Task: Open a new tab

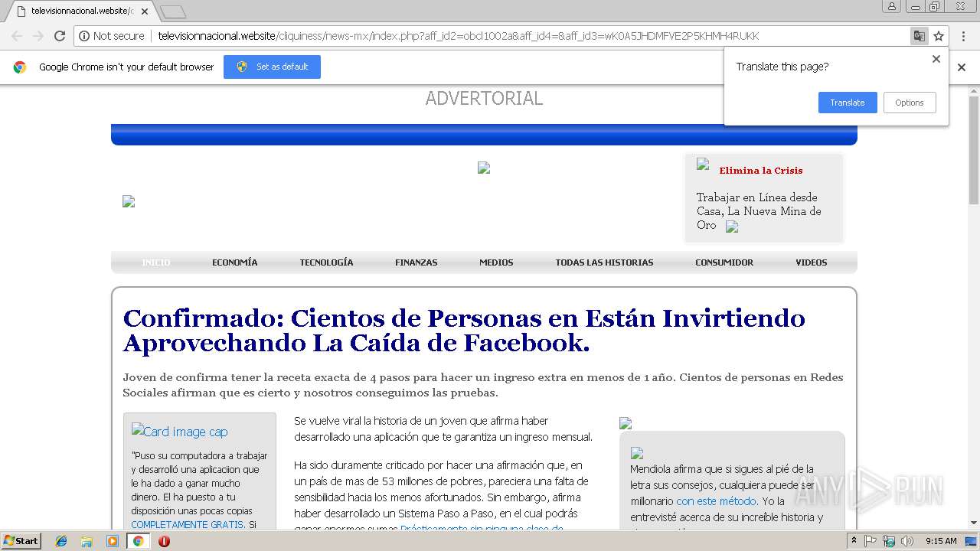Action: pos(173,11)
